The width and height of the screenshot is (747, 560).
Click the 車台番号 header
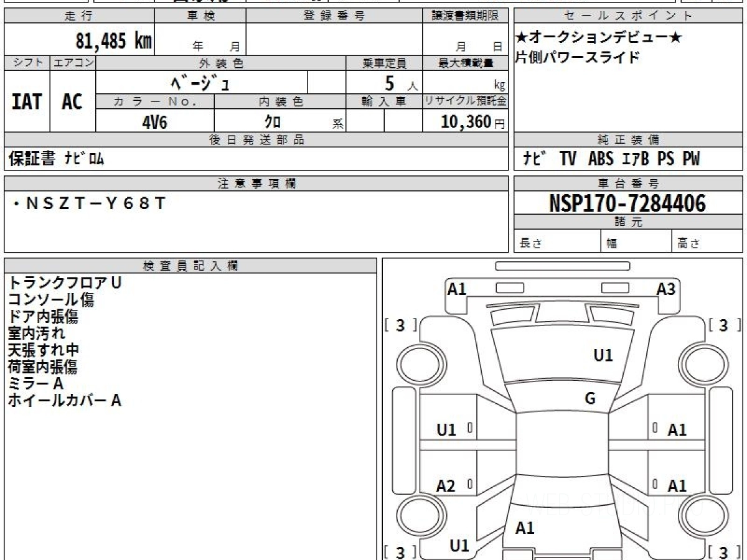tap(629, 183)
